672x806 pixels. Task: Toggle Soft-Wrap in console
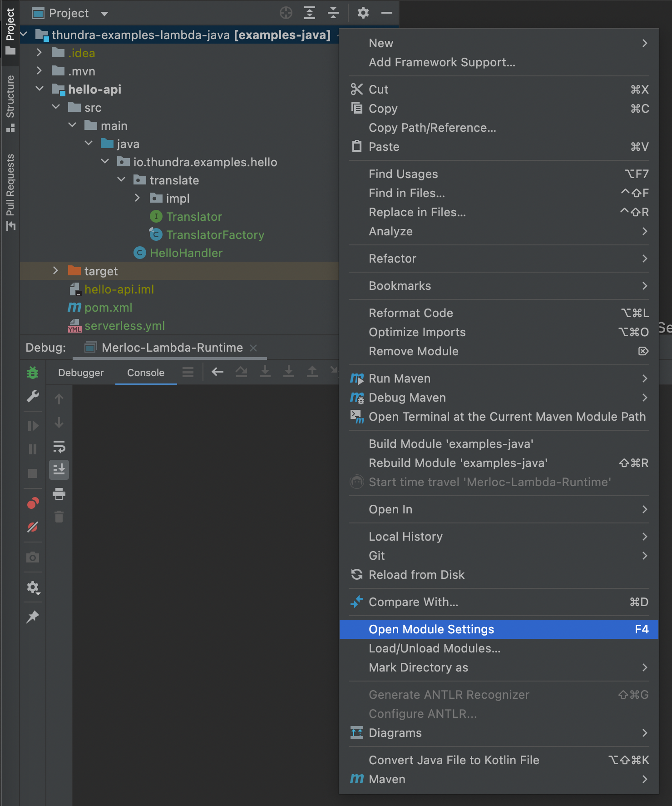coord(59,447)
